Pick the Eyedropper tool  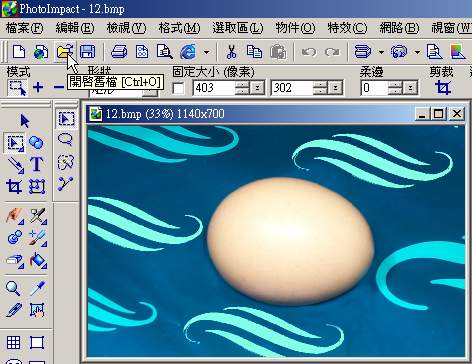pos(37,288)
